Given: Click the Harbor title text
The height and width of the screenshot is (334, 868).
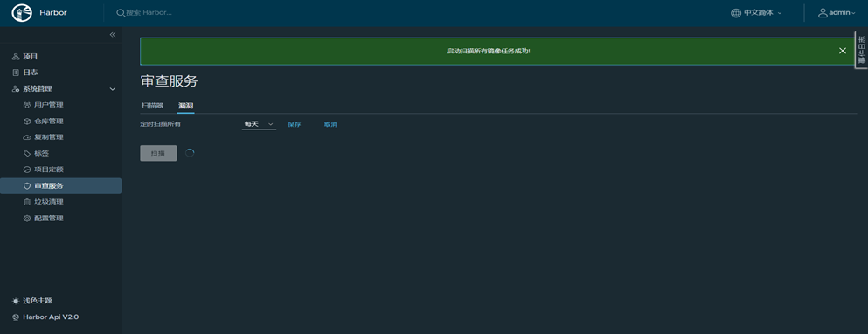Looking at the screenshot, I should (x=53, y=13).
